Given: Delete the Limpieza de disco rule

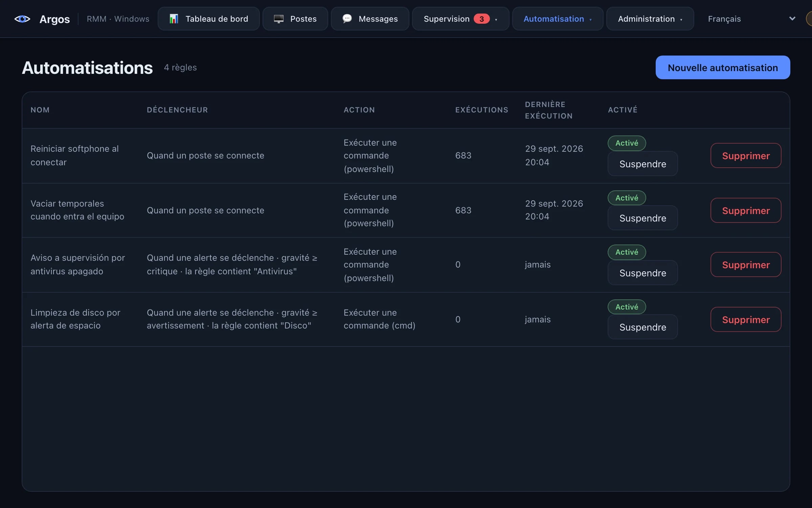Looking at the screenshot, I should 746,320.
